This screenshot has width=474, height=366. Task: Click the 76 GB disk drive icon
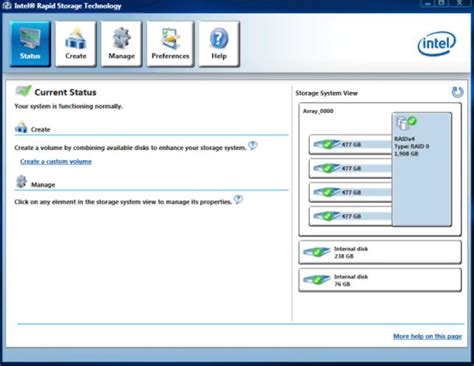pos(317,280)
